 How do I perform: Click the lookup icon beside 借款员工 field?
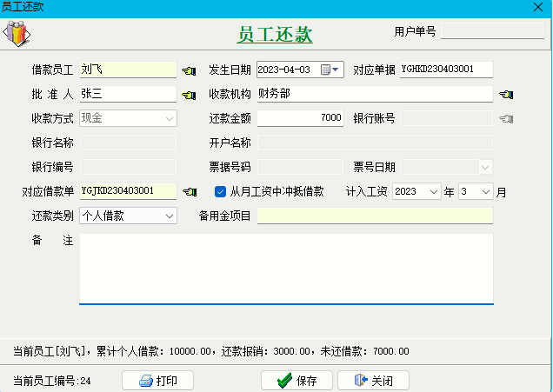(x=189, y=70)
